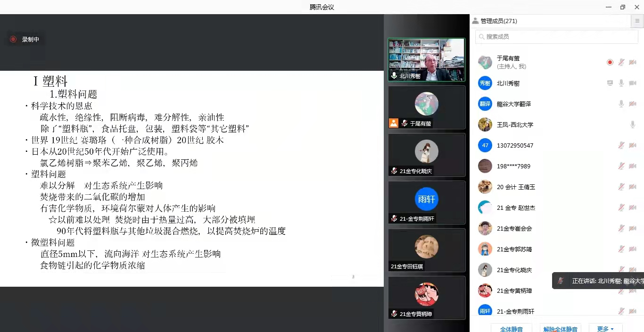Open the member panel hamburger menu
Screen dimensions: 644x332
(637, 21)
